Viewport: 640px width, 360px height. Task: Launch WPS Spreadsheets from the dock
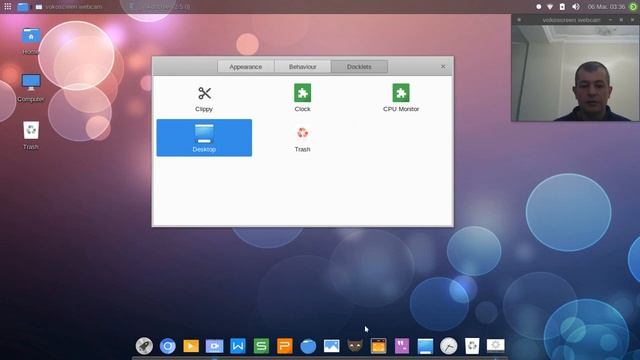(261, 346)
